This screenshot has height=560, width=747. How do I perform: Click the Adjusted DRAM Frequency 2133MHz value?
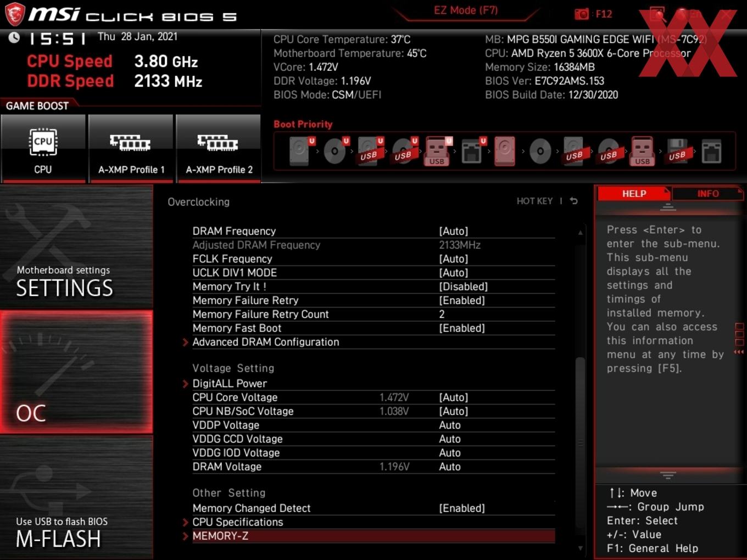460,245
